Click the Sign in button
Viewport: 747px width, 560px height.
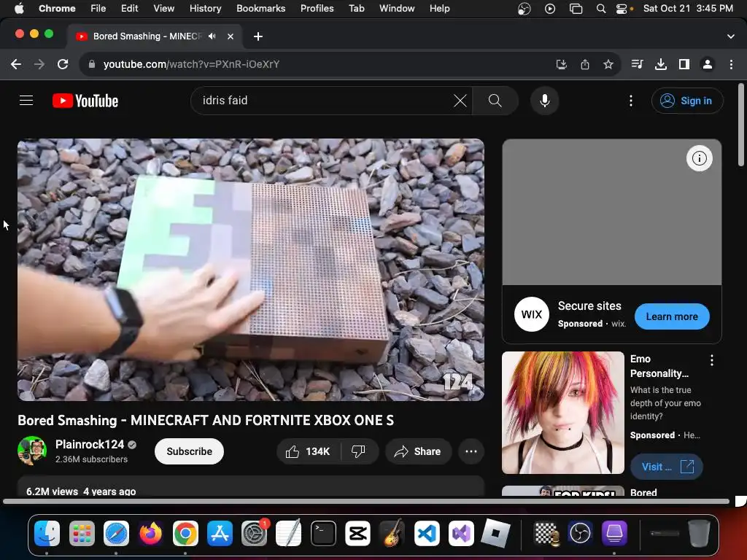(687, 101)
